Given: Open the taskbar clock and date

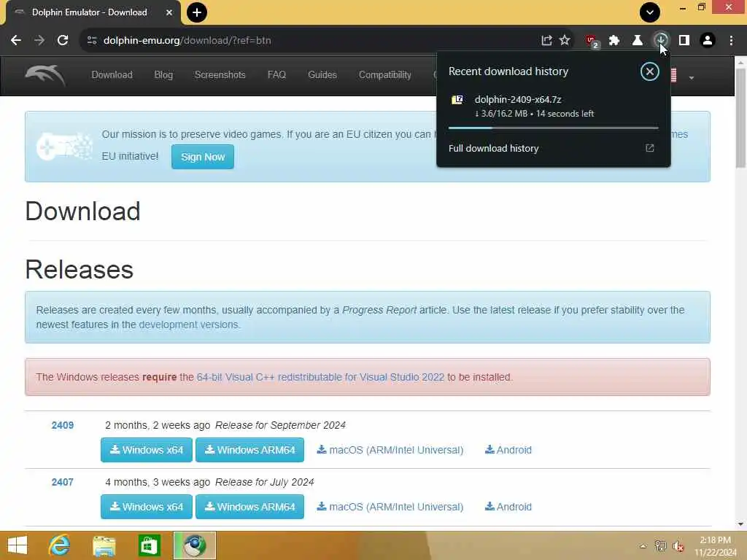Looking at the screenshot, I should (x=715, y=545).
